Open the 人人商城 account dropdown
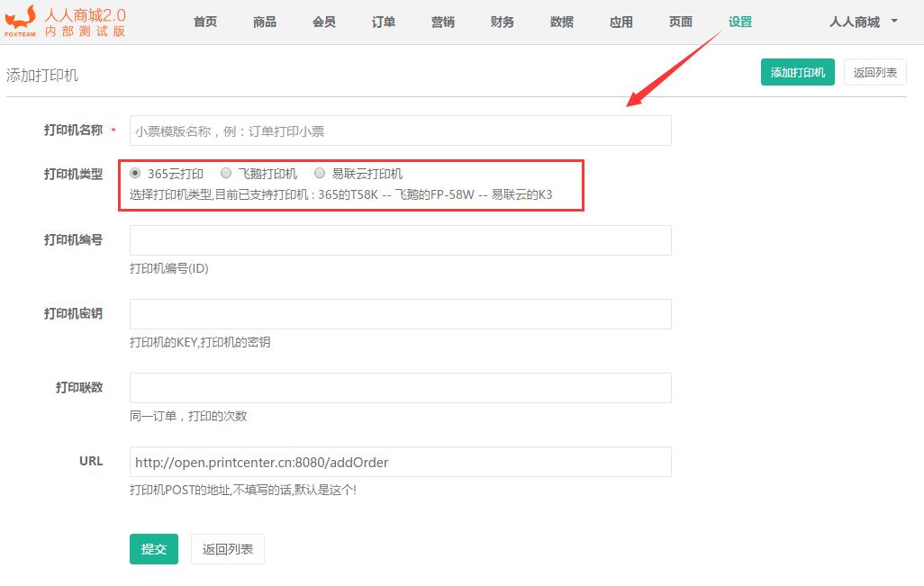Screen dimensions: 924x586 point(864,22)
